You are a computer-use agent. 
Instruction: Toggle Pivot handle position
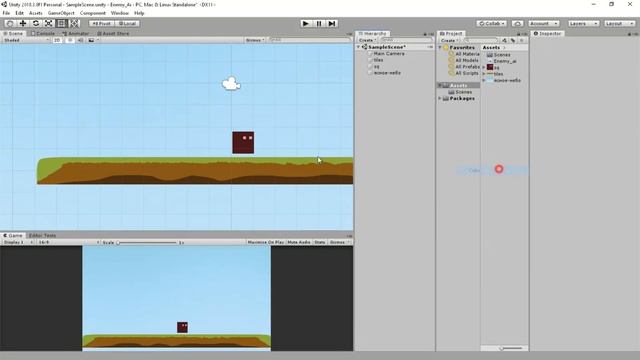click(102, 24)
